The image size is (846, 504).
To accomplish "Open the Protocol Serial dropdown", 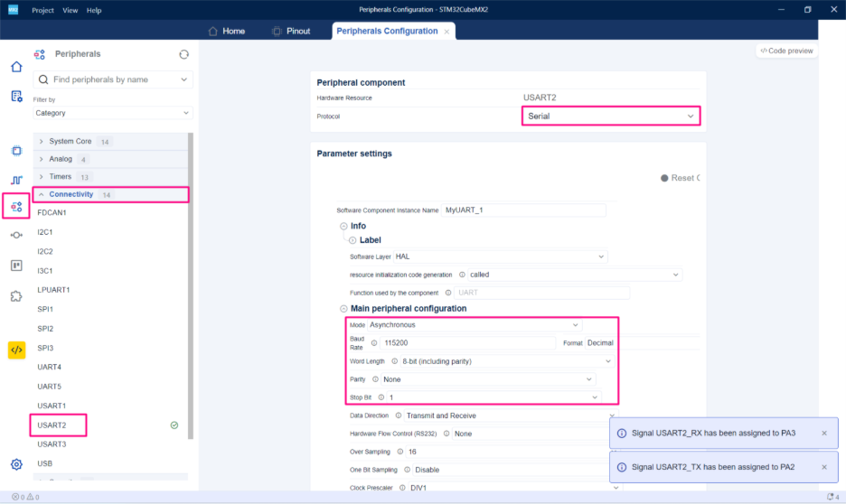I will [x=611, y=116].
